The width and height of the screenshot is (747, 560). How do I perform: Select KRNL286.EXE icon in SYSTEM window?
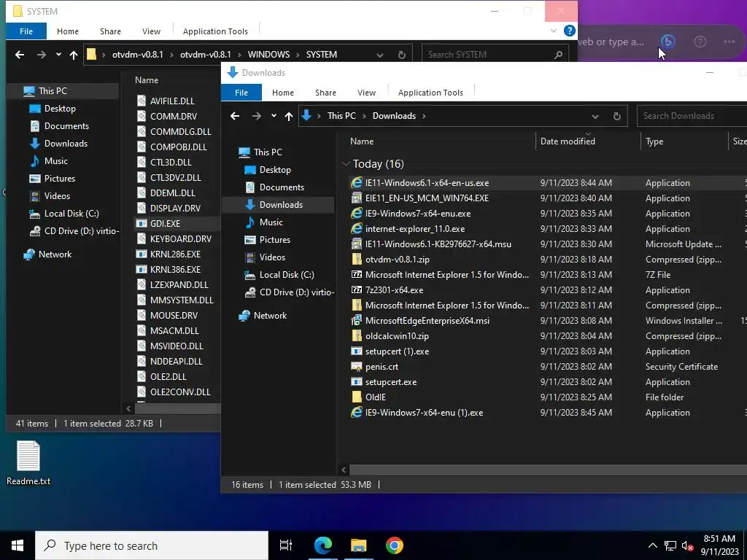pyautogui.click(x=142, y=254)
